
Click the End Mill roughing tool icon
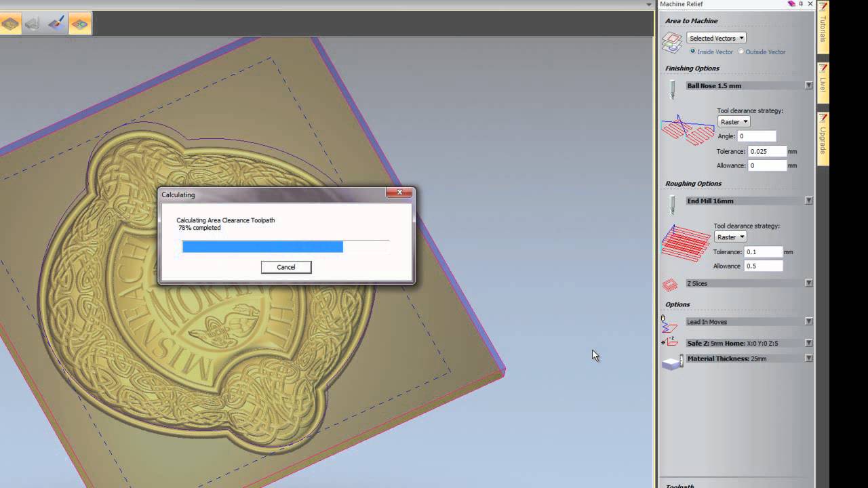672,204
